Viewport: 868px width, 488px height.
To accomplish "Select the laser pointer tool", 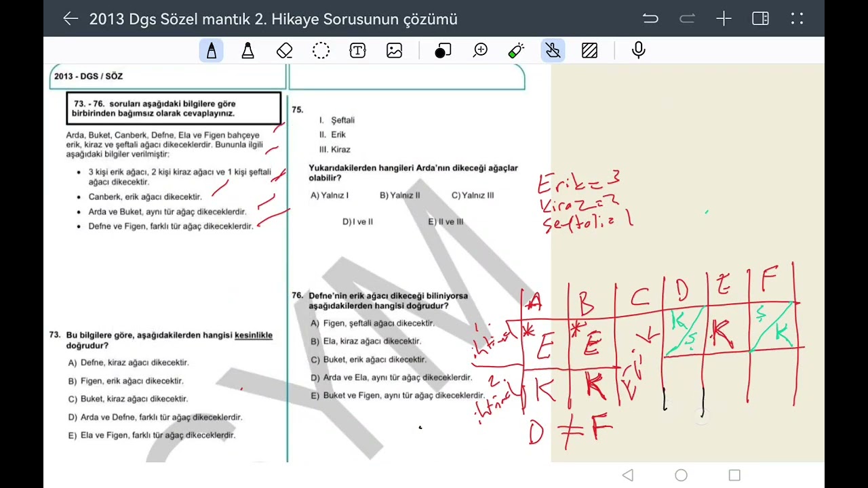I will coord(516,50).
